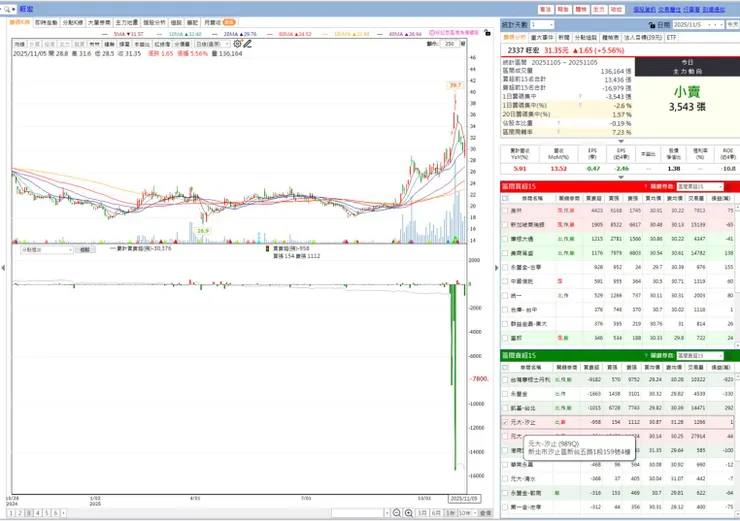Open the sub-chart indicator dropdown below the K-line chart
Screen dimensions: 740x521
pyautogui.click(x=46, y=250)
